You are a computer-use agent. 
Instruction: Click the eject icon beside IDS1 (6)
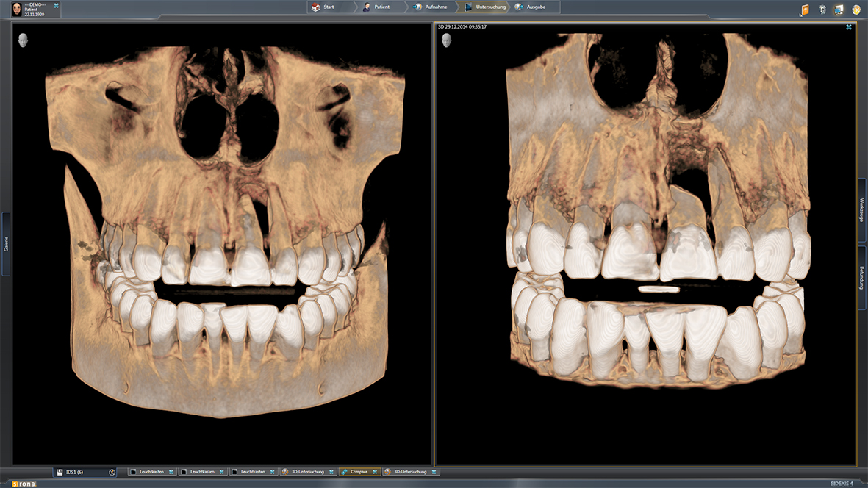point(112,472)
